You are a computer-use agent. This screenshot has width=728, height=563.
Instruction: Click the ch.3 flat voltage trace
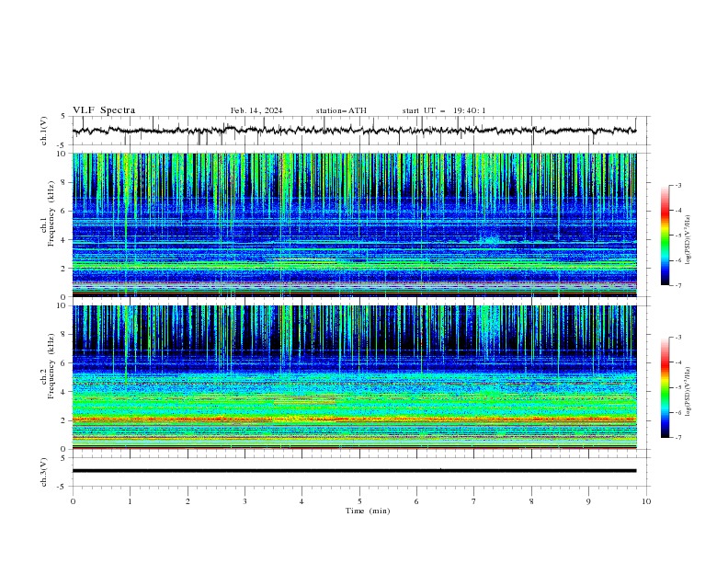pos(354,471)
